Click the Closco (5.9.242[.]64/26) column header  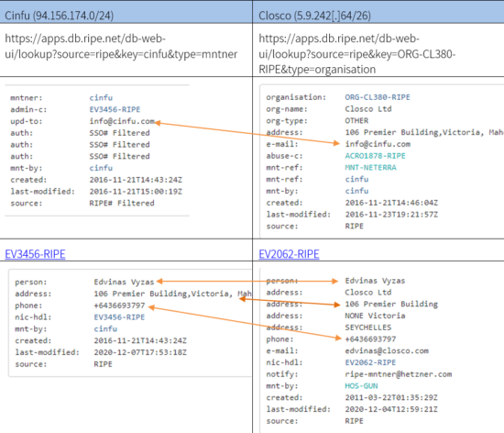point(314,16)
